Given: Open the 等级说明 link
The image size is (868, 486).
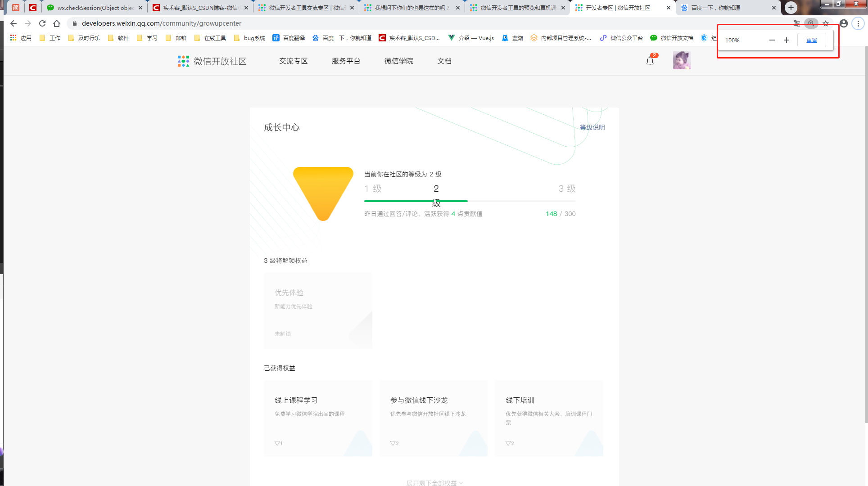Looking at the screenshot, I should tap(592, 127).
